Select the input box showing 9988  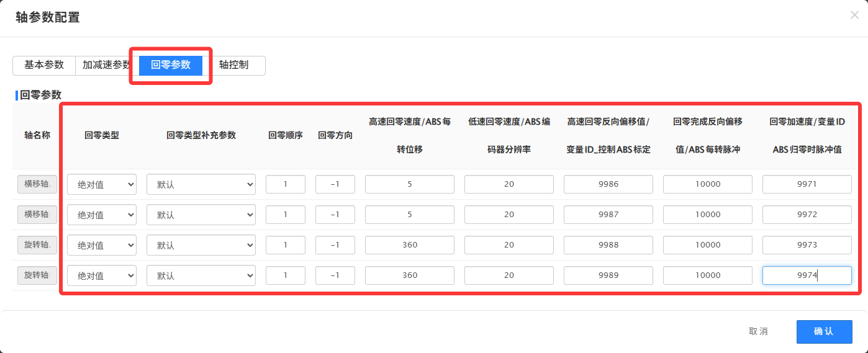[x=608, y=245]
